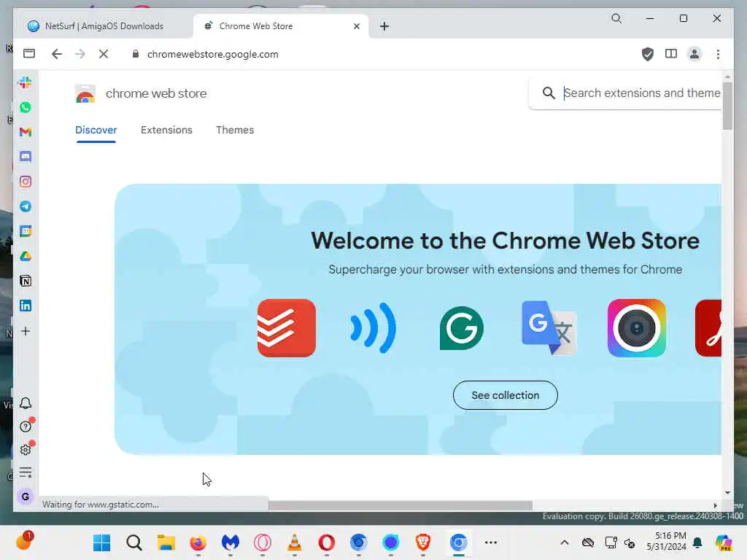747x560 pixels.
Task: Click See collection button
Action: click(x=505, y=395)
